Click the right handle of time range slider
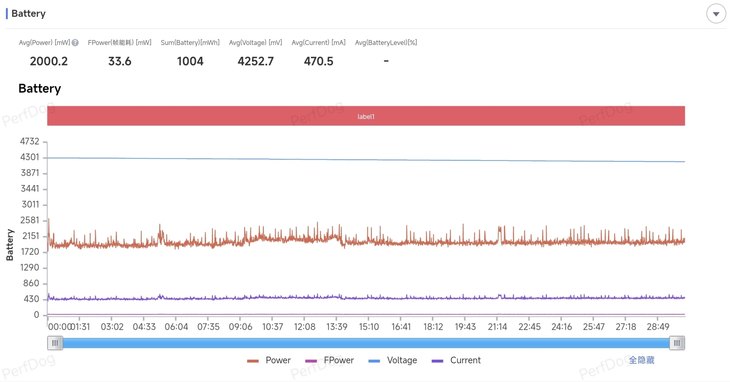Image resolution: width=730 pixels, height=382 pixels. tap(677, 343)
